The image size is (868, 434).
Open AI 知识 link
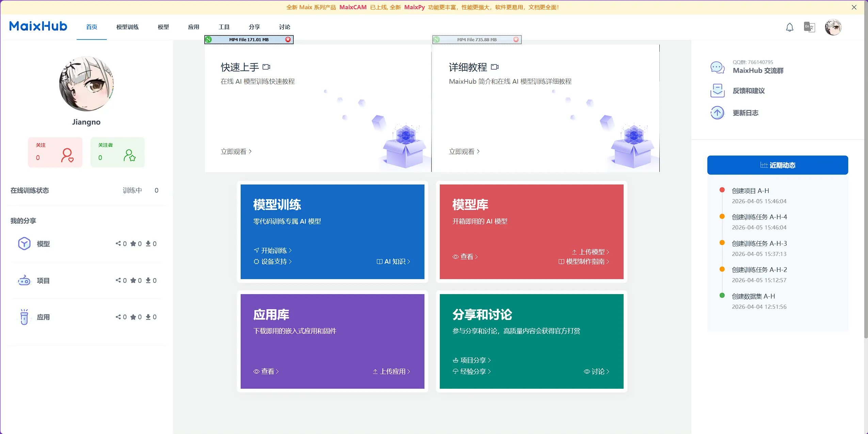[x=393, y=261]
